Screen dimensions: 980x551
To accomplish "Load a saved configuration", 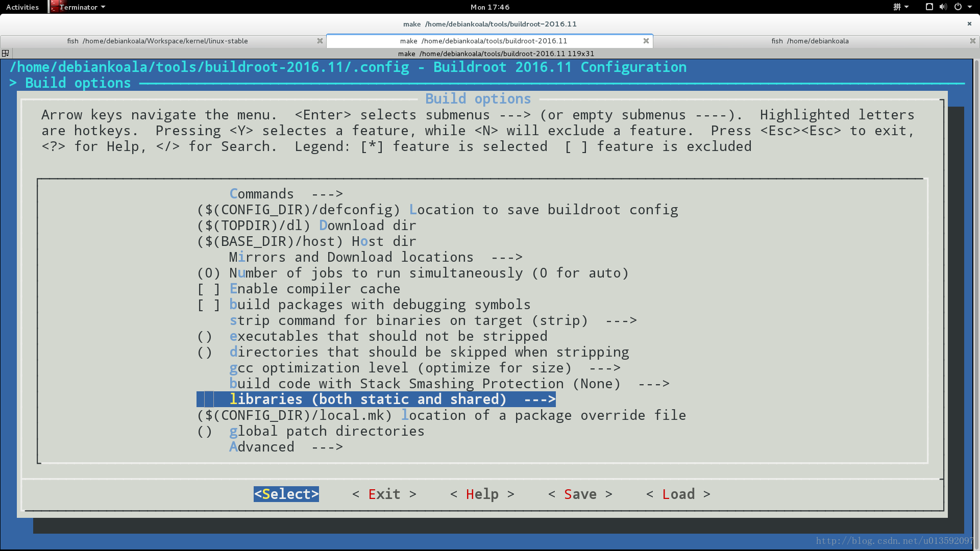I will coord(676,494).
